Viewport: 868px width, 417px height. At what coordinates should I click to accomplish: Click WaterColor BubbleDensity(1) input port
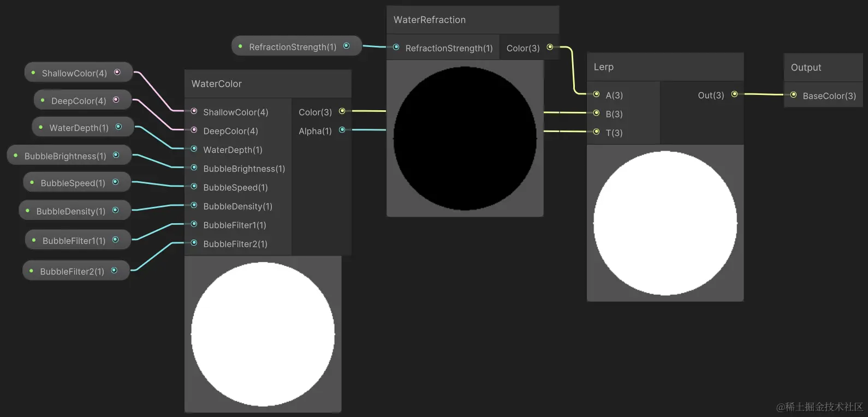pyautogui.click(x=194, y=205)
